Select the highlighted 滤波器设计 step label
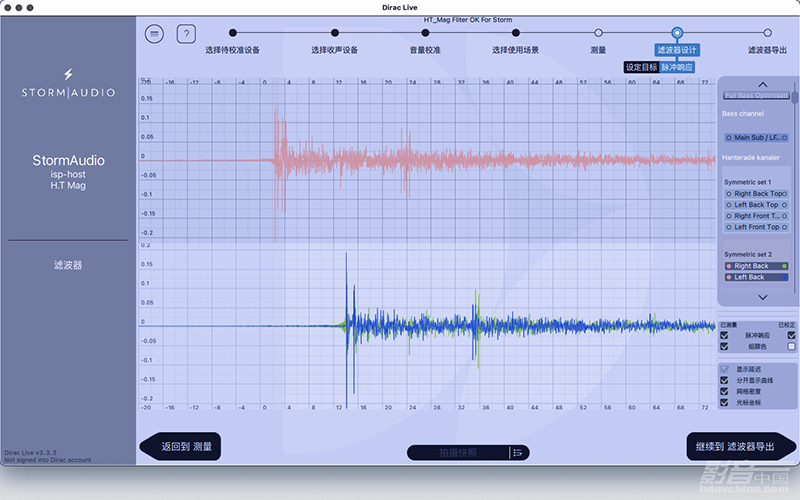The height and width of the screenshot is (500, 800). tap(677, 50)
